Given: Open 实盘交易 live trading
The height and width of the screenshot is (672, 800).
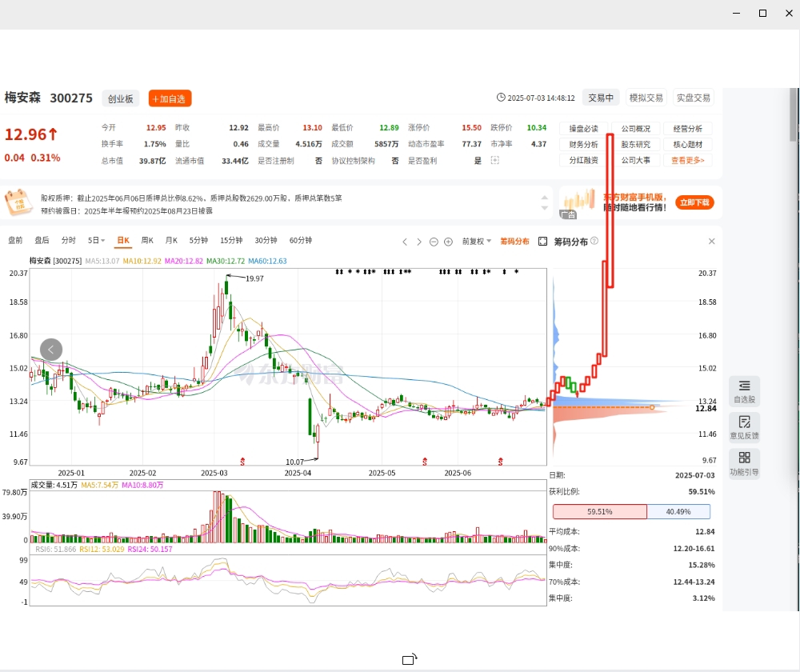Looking at the screenshot, I should click(x=694, y=98).
